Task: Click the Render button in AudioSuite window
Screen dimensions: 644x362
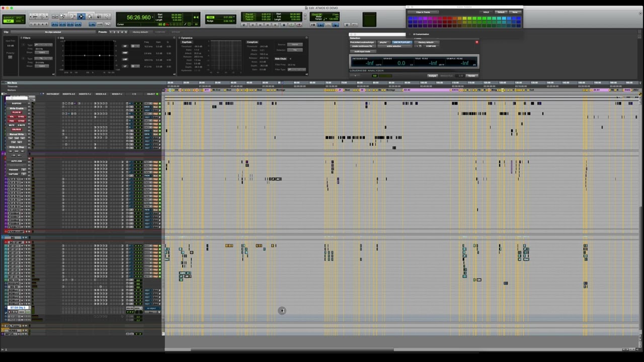Action: (x=471, y=76)
